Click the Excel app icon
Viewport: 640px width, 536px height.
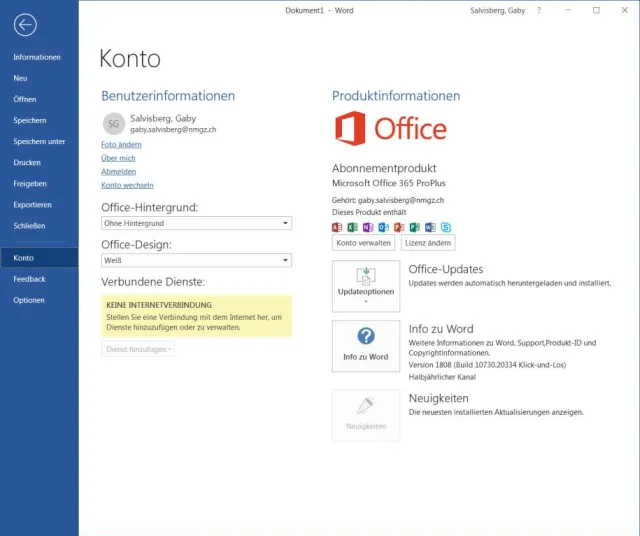pyautogui.click(x=352, y=227)
